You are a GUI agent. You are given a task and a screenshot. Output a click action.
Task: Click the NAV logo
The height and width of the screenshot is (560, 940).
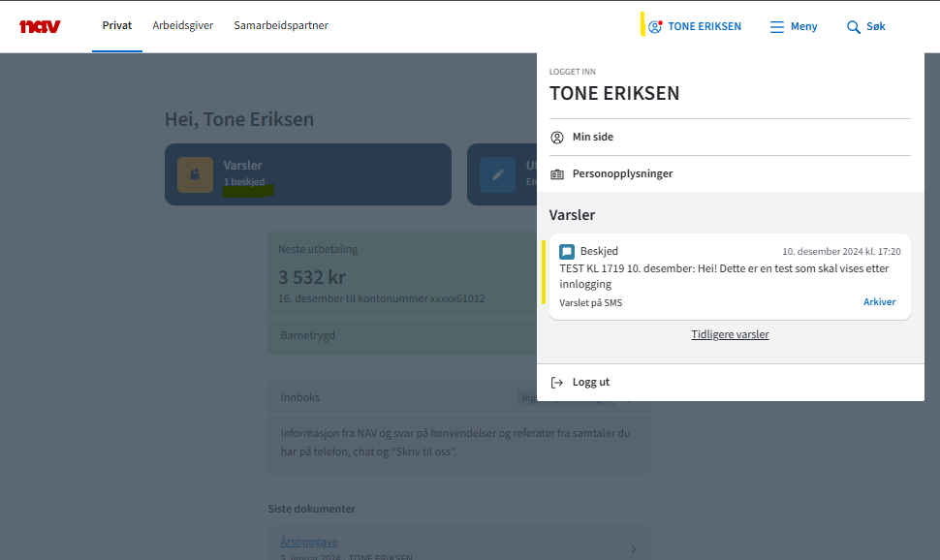[40, 26]
